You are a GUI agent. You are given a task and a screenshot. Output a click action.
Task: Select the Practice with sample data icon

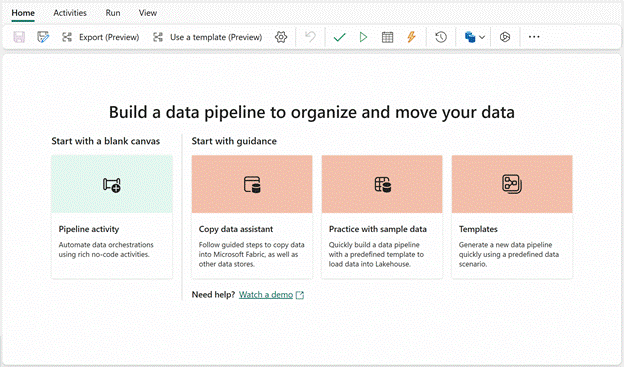click(x=383, y=185)
